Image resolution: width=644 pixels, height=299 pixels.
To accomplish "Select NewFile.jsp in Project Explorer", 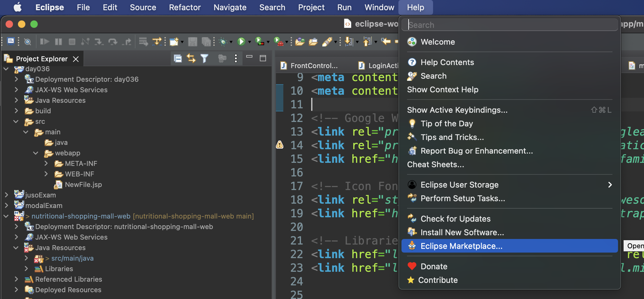I will coord(83,184).
